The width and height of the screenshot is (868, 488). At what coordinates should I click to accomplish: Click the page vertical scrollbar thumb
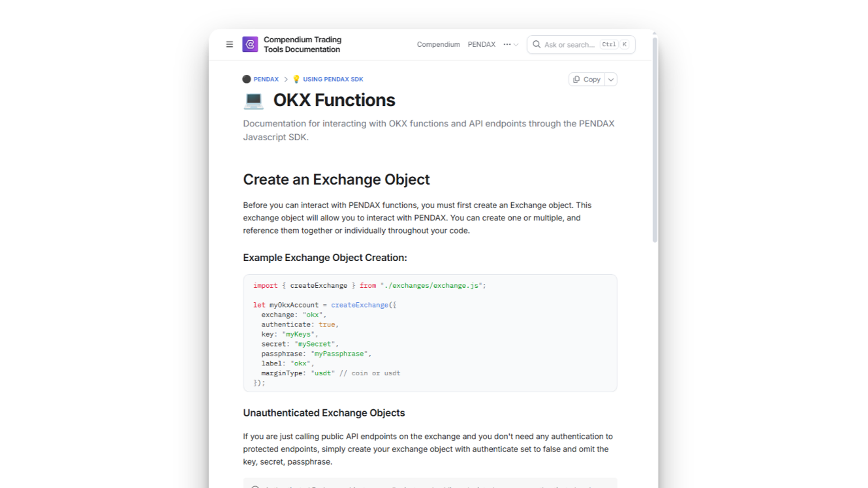point(655,140)
